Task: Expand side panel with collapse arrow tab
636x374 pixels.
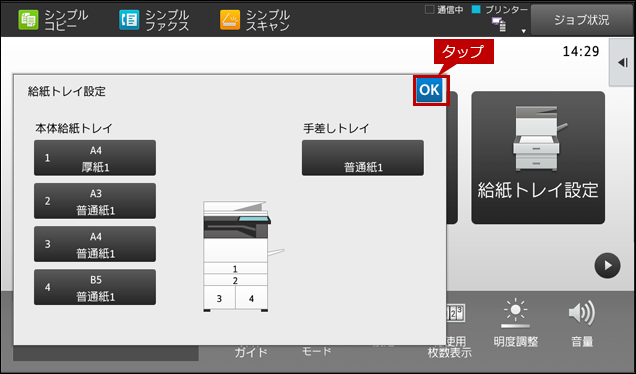Action: 622,62
